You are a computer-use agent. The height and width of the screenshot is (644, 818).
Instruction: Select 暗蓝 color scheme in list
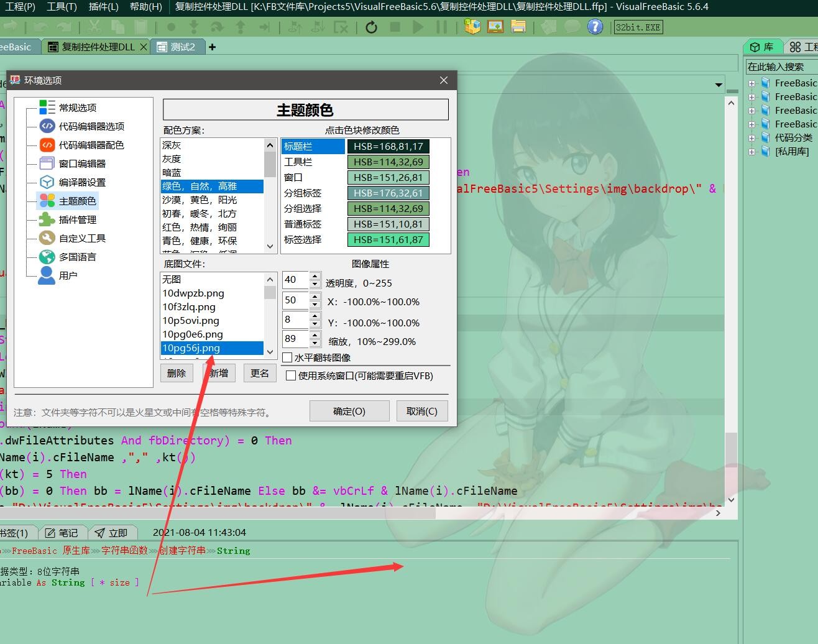click(172, 172)
